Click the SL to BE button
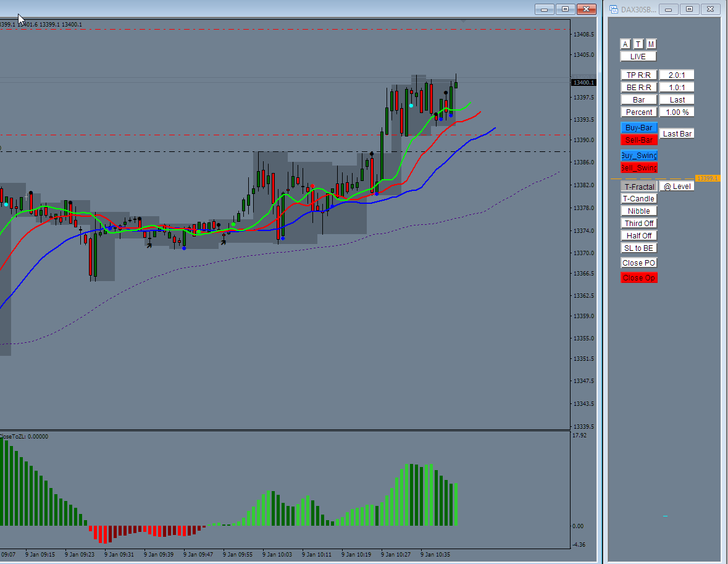Image resolution: width=728 pixels, height=564 pixels. [639, 248]
